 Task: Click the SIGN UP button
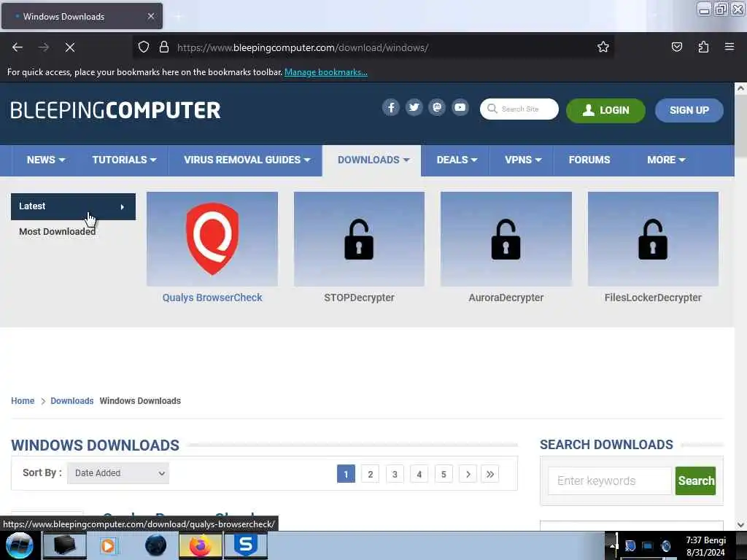tap(689, 110)
